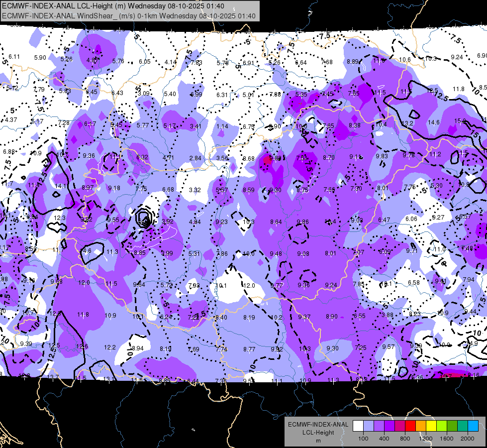Select the red legend color swatch
Screen dimensions: 487x448
tap(410, 426)
